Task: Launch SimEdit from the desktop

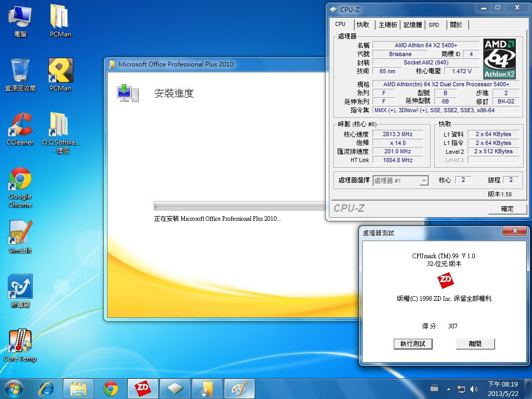Action: click(20, 234)
